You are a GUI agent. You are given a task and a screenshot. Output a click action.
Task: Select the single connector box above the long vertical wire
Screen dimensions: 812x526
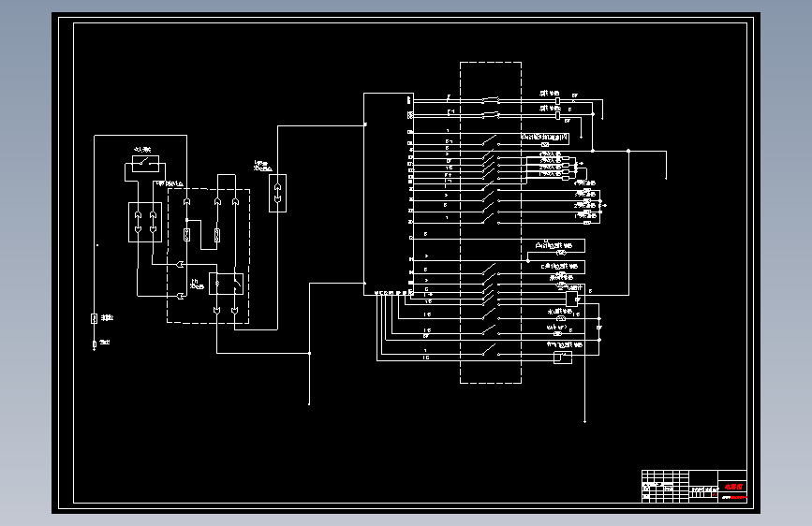click(x=277, y=193)
